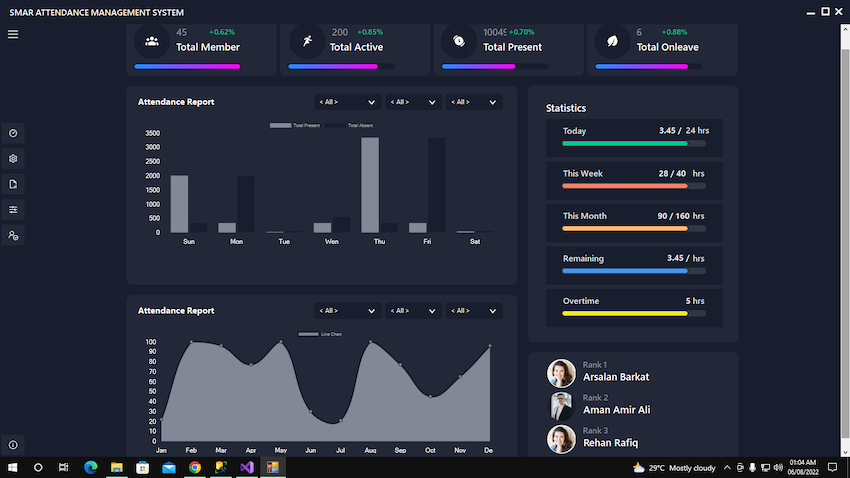Click the vertical scrollbar thumb

[845, 244]
